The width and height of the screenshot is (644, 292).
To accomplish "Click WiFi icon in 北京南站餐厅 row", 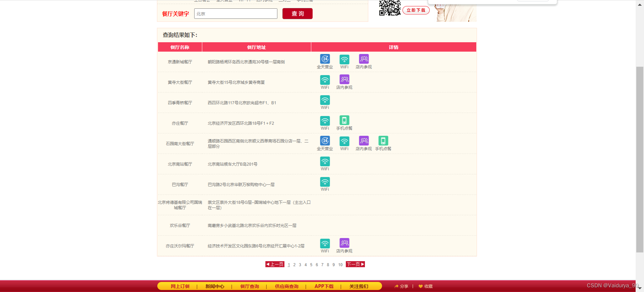I will [325, 161].
